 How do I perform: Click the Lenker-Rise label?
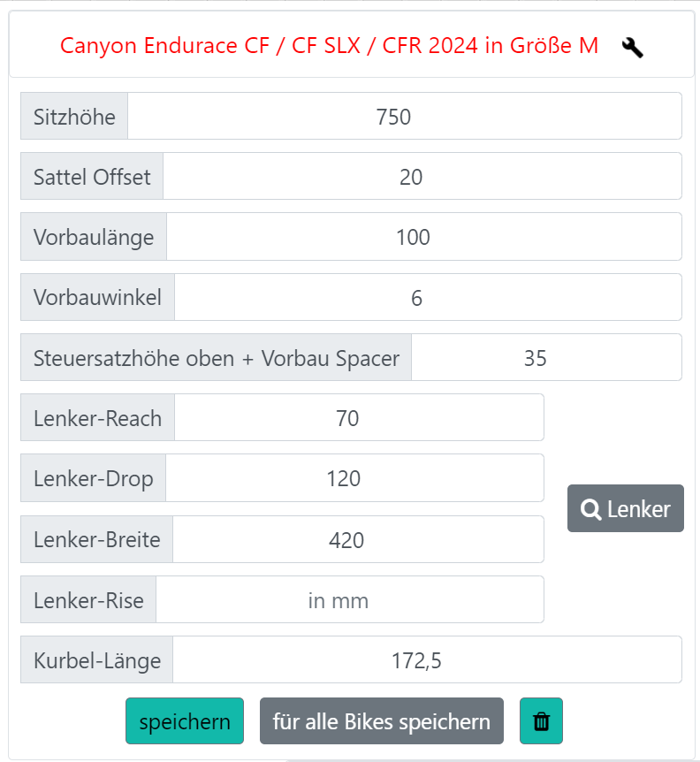pos(88,600)
